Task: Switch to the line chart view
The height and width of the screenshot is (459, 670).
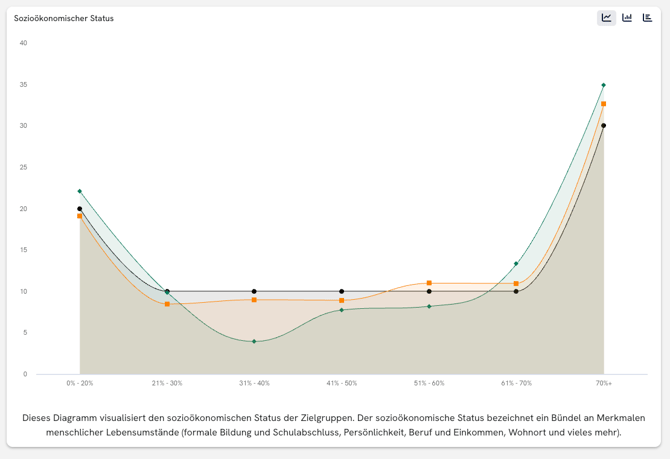Action: [606, 18]
